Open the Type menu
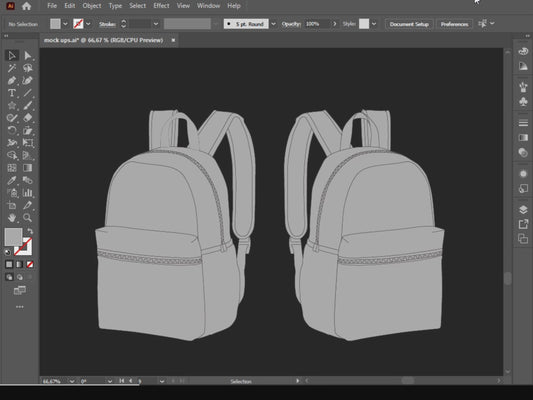Screen dimensions: 533x400 click(115, 6)
